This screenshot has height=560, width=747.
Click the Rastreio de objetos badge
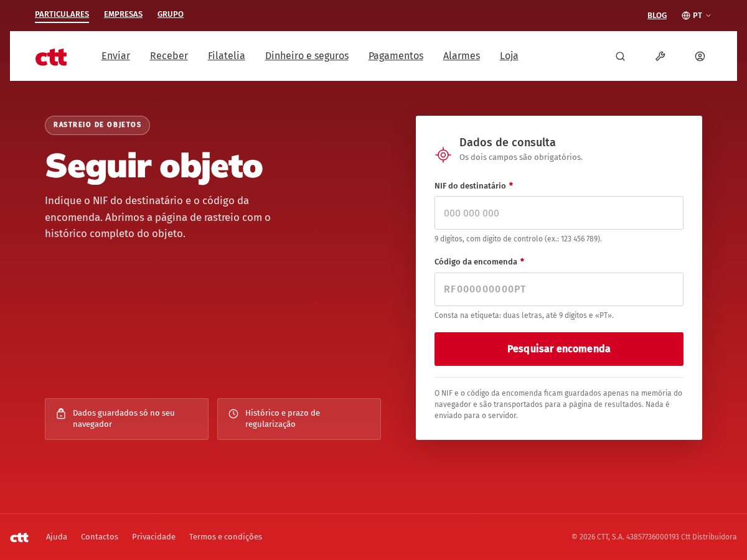tap(97, 125)
